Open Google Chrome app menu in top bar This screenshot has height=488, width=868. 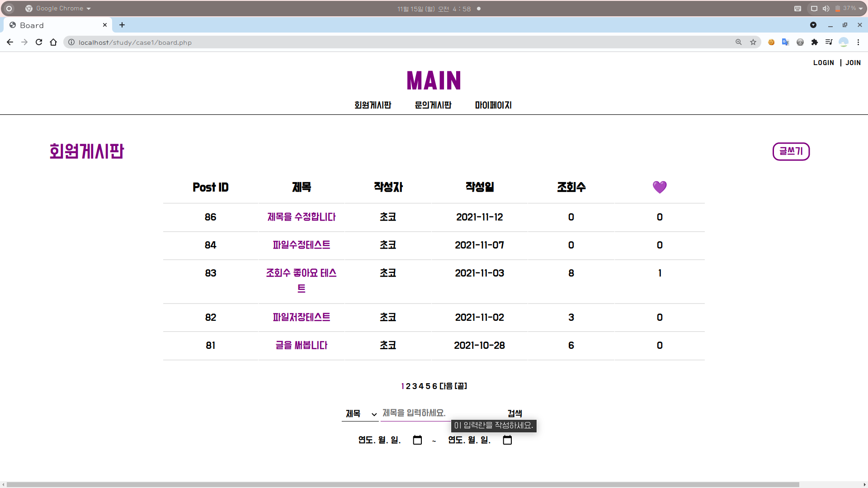[59, 9]
